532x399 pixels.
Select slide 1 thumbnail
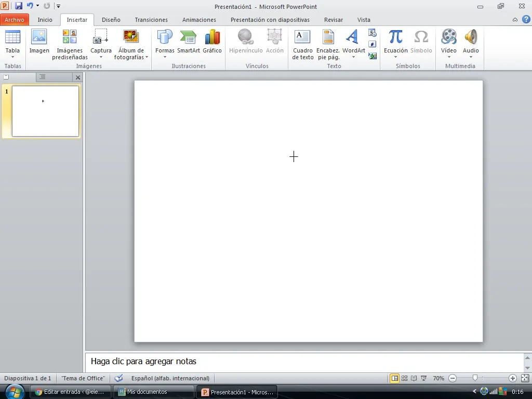pyautogui.click(x=46, y=111)
